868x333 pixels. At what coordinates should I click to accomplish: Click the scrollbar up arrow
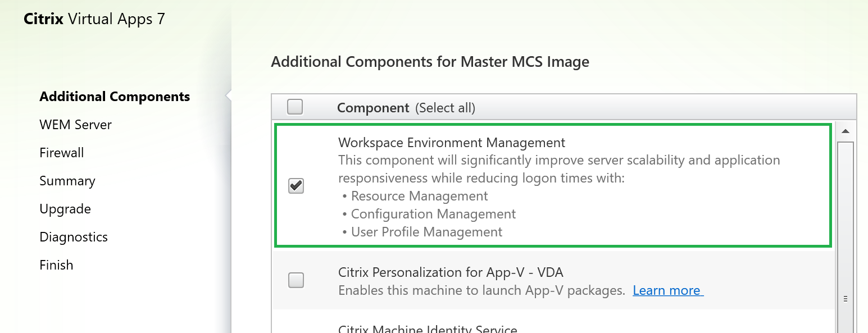point(845,131)
